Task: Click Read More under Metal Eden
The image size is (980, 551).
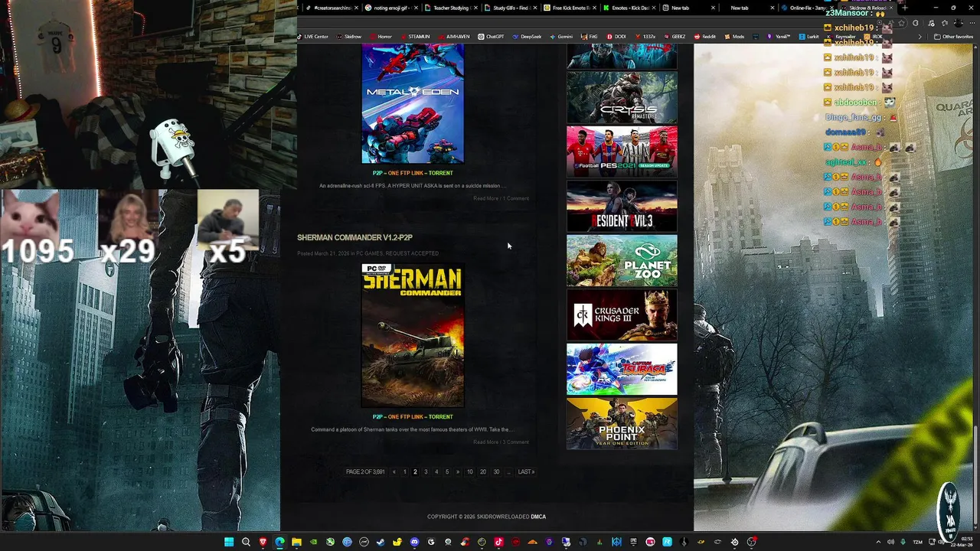Action: coord(485,198)
